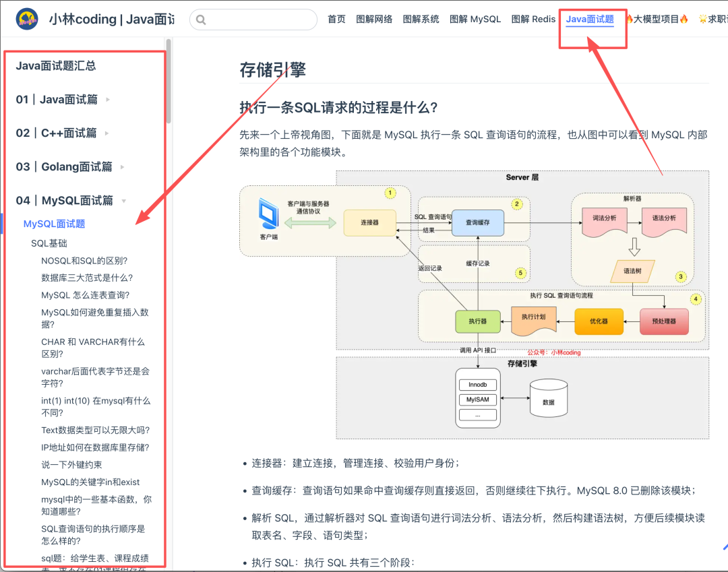This screenshot has height=572, width=728.
Task: Click the blue 查询缓存 box in diagram
Action: point(477,222)
